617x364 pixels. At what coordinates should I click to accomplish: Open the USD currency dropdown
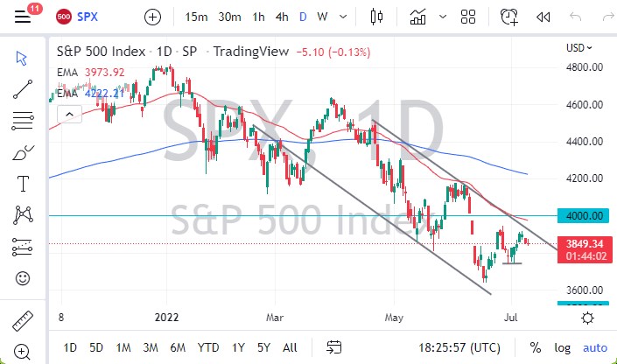coord(578,48)
